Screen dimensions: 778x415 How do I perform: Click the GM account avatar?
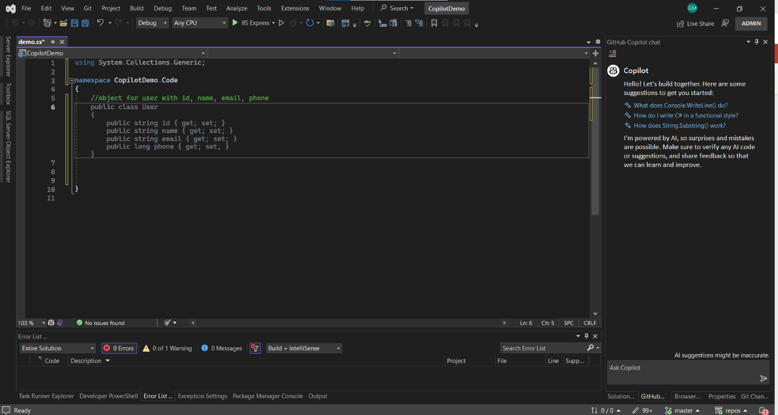[x=692, y=8]
